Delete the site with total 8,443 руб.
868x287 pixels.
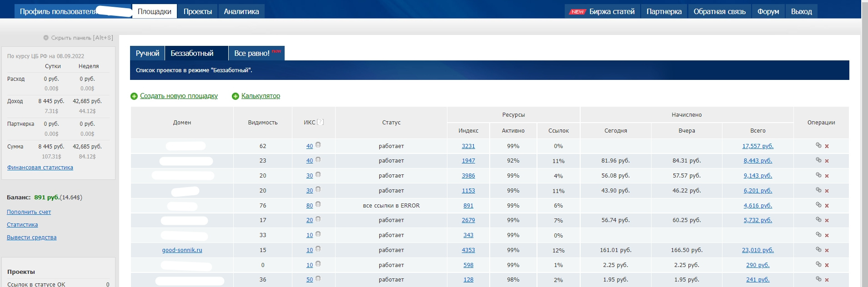(x=827, y=161)
